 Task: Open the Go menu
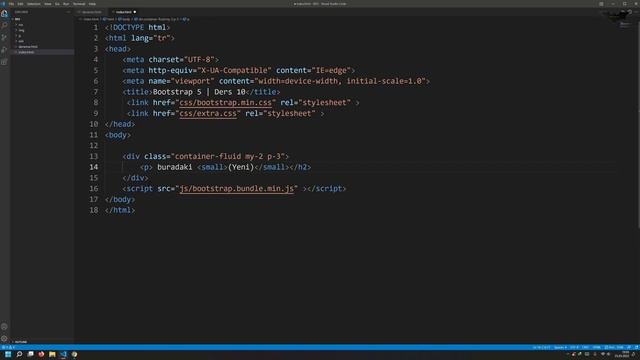57,4
